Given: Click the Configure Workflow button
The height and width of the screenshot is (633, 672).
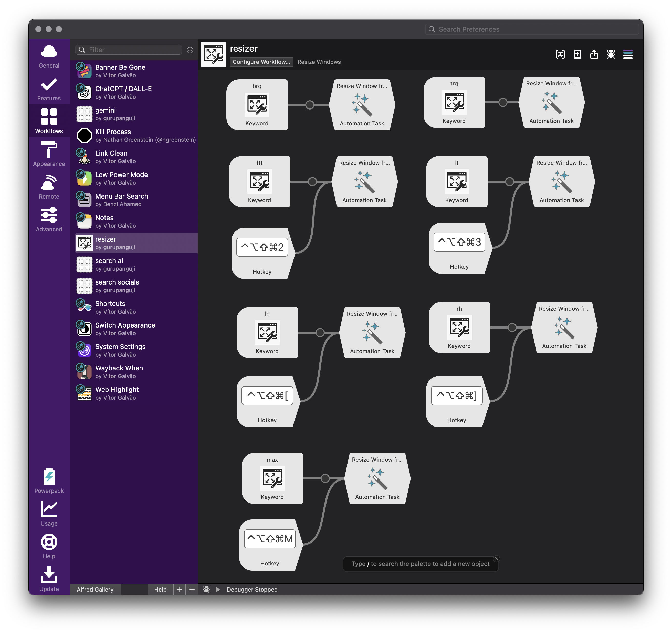Looking at the screenshot, I should (x=261, y=62).
